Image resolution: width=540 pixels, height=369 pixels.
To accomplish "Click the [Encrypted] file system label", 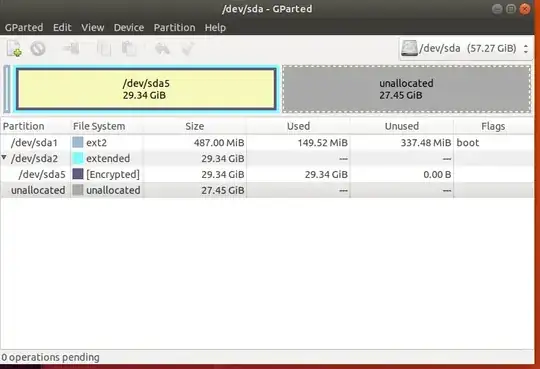I will [113, 174].
